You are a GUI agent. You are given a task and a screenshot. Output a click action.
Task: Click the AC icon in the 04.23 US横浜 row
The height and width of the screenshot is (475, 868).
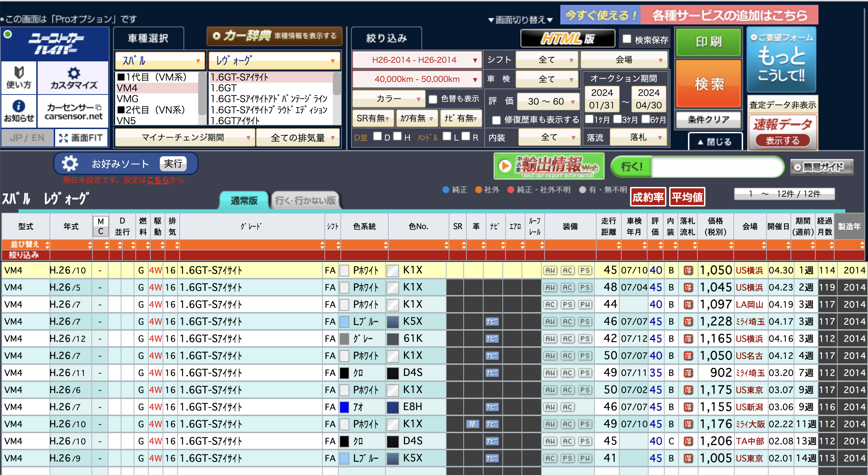click(x=568, y=287)
